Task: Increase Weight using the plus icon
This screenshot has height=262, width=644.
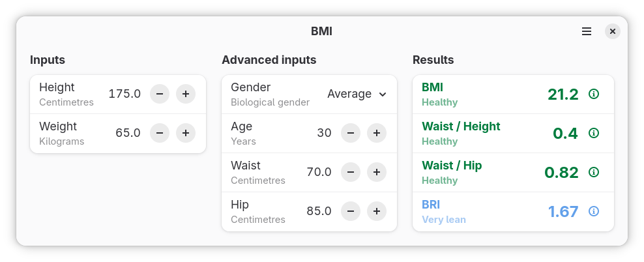Action: [186, 133]
